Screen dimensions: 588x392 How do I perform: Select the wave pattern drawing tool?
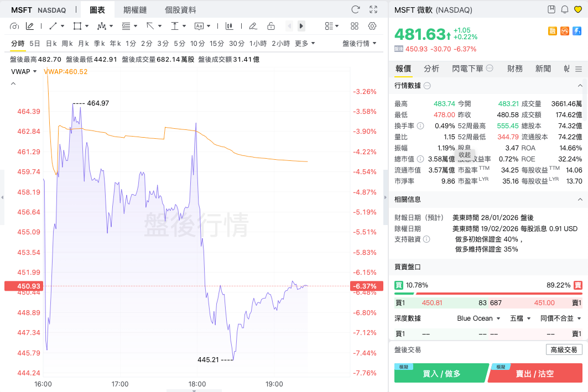point(101,26)
